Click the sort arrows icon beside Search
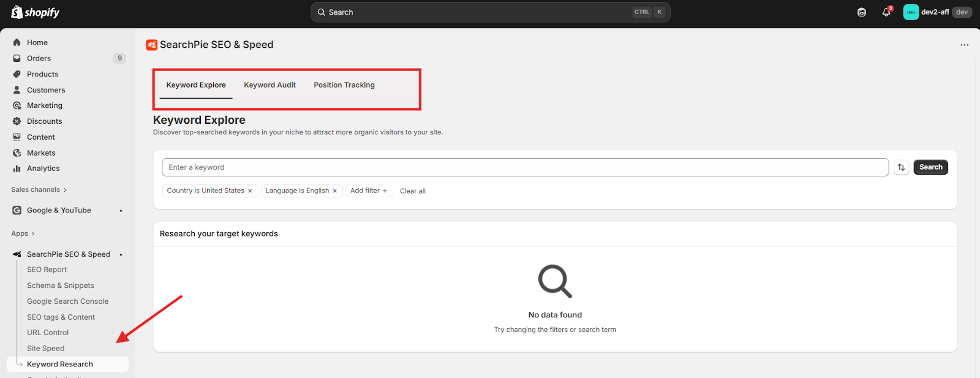The width and height of the screenshot is (980, 378). pos(901,167)
